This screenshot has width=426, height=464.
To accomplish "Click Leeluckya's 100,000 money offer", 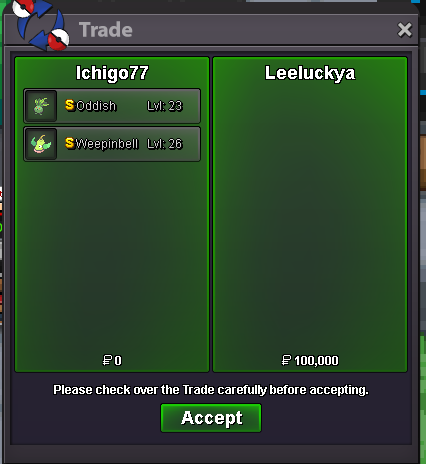I will pos(310,360).
